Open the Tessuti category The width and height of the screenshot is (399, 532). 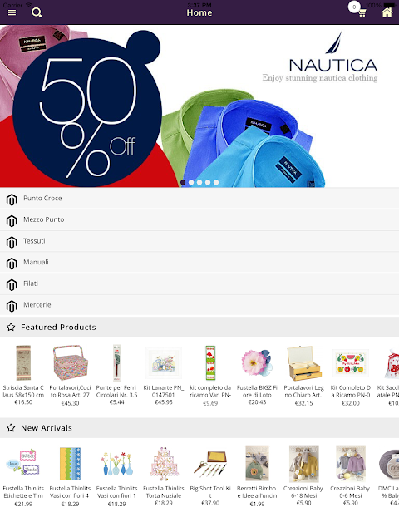click(199, 241)
